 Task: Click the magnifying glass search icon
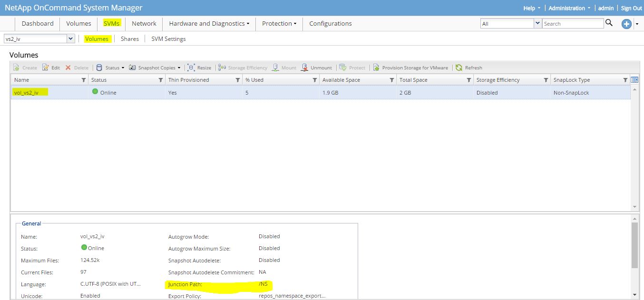(609, 23)
